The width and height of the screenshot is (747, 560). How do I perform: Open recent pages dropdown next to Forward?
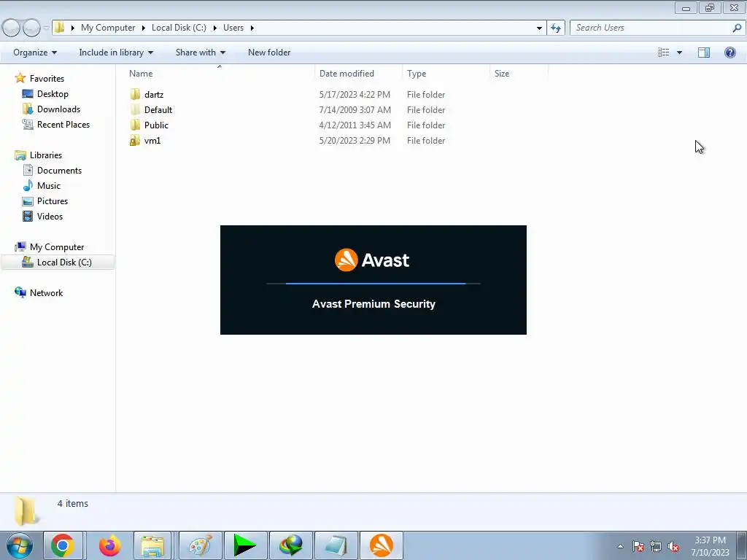[x=46, y=28]
